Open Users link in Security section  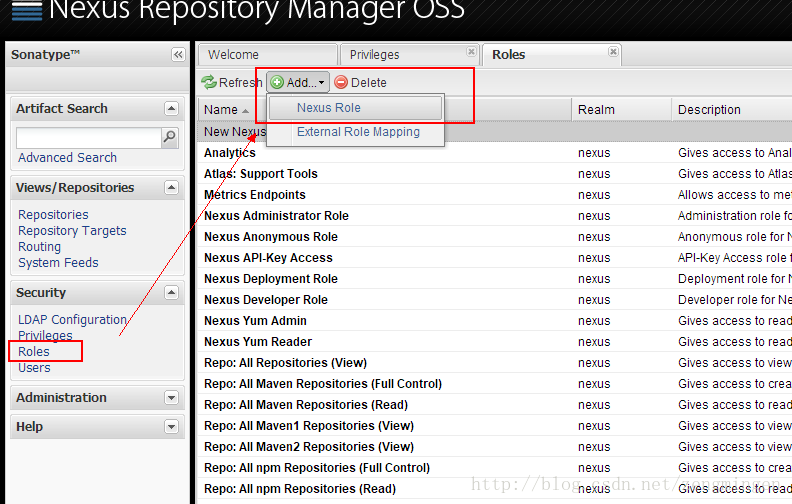(34, 368)
